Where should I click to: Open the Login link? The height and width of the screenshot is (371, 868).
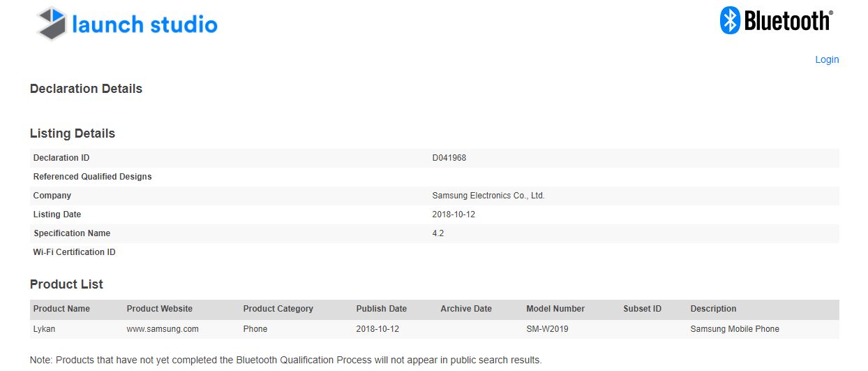(827, 59)
